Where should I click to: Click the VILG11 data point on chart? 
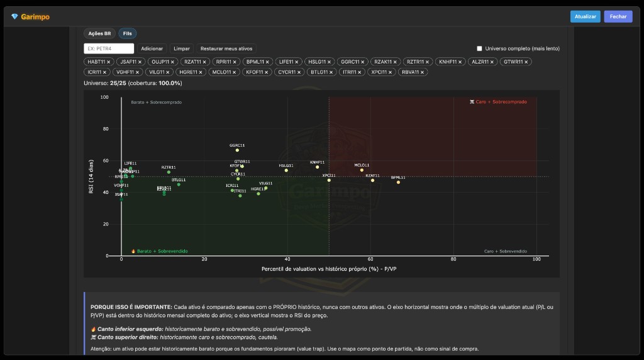point(266,188)
